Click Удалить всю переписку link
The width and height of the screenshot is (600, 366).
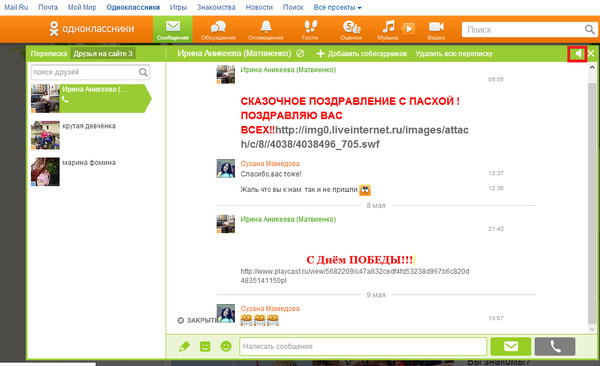point(454,54)
